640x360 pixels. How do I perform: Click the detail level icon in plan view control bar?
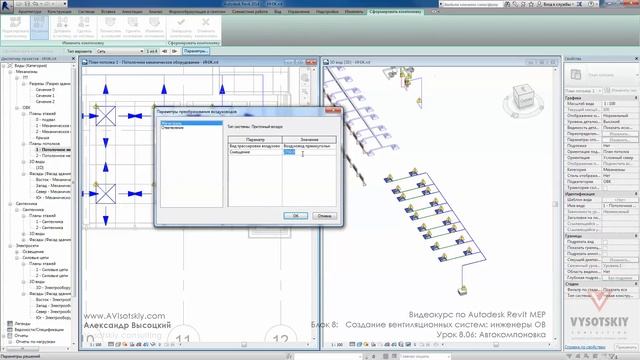[111, 345]
